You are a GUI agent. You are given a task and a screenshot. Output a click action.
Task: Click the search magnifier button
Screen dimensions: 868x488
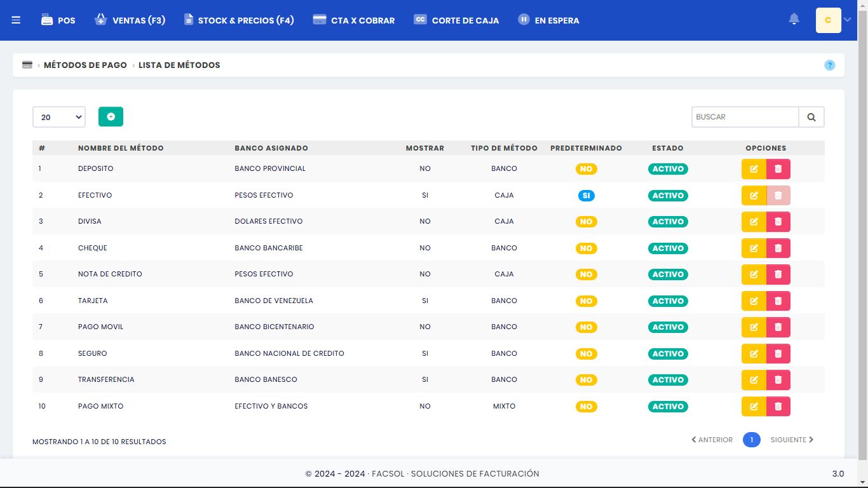point(811,117)
